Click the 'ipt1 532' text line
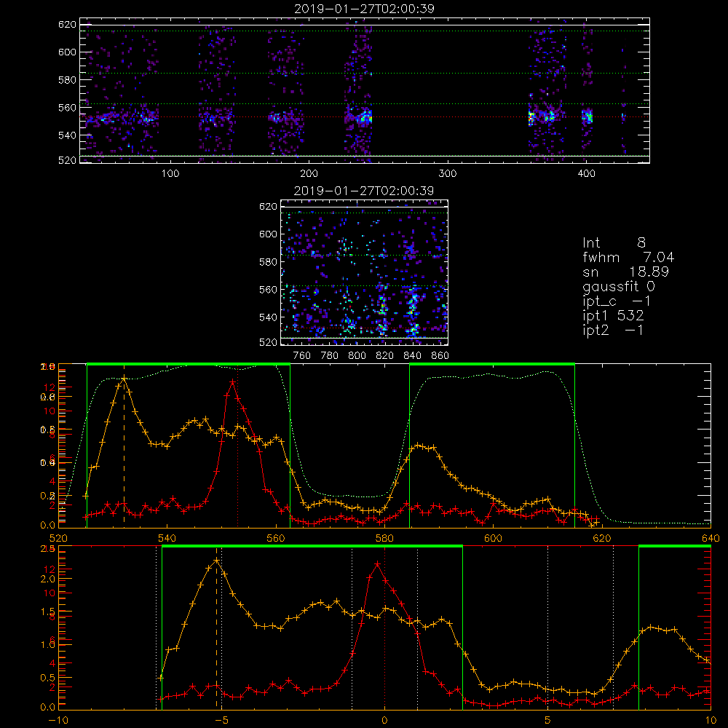 coord(613,316)
